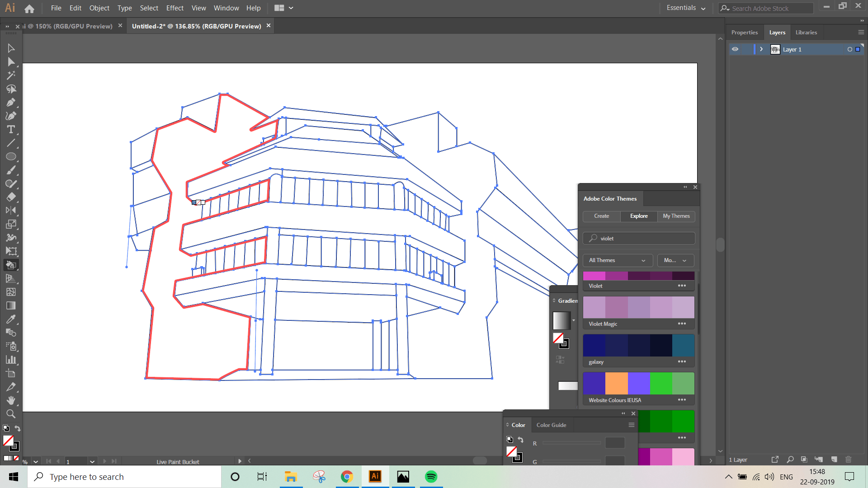Select the Type tool

click(x=11, y=129)
